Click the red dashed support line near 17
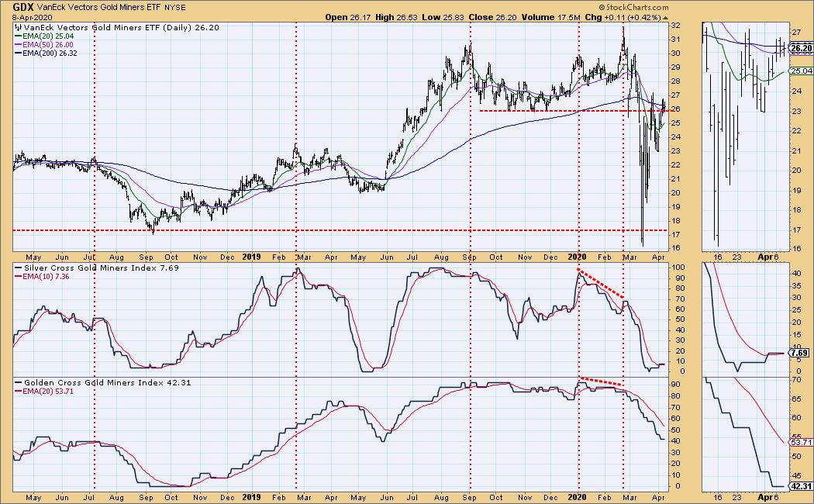This screenshot has height=504, width=814. tap(340, 230)
